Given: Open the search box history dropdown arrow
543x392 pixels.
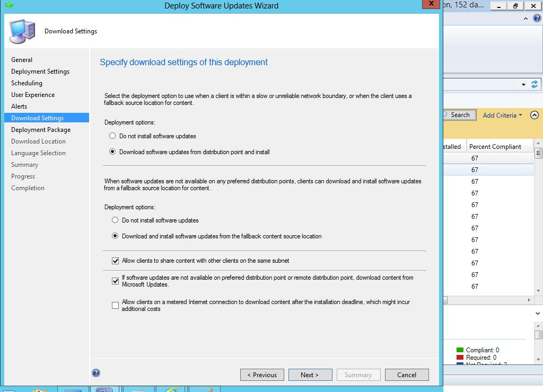Looking at the screenshot, I should [523, 84].
